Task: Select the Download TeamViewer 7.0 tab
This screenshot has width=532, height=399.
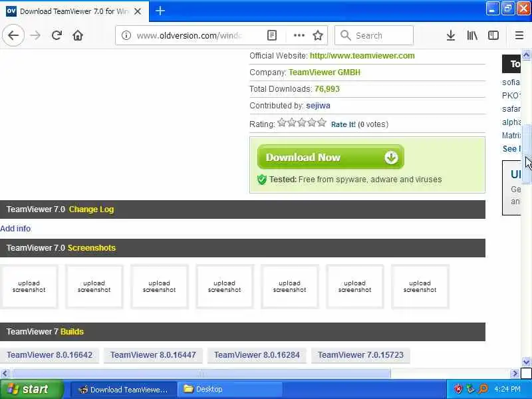Action: click(74, 11)
